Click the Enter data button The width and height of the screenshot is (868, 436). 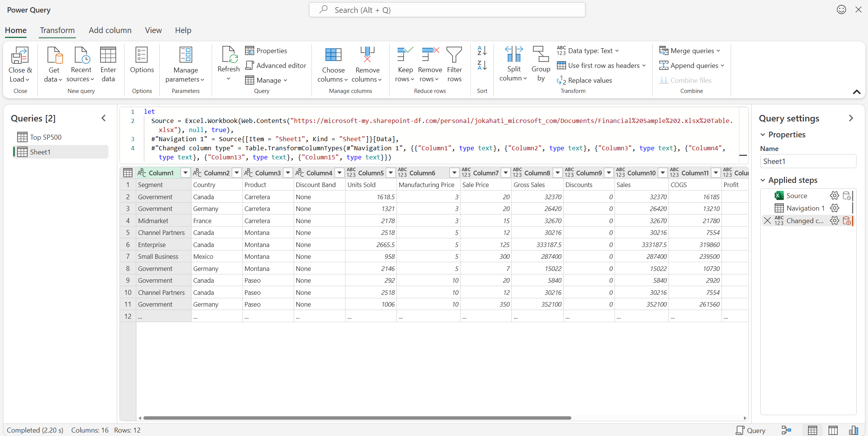(x=108, y=65)
